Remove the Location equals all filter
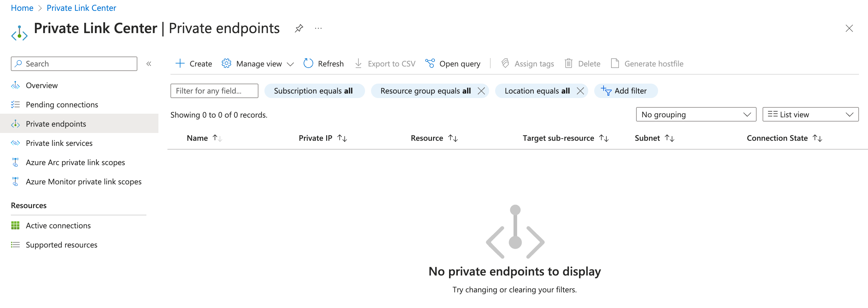The height and width of the screenshot is (308, 868). coord(580,91)
